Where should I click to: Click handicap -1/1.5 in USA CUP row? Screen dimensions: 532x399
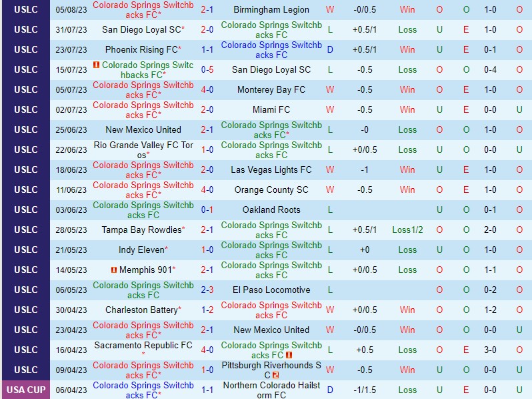pyautogui.click(x=365, y=390)
